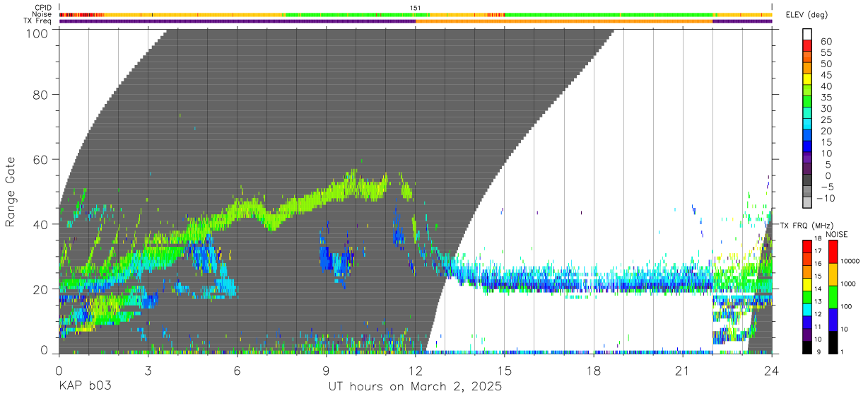The width and height of the screenshot is (868, 401).
Task: Select the white top swatch of elevation colorbar
Action: (807, 35)
